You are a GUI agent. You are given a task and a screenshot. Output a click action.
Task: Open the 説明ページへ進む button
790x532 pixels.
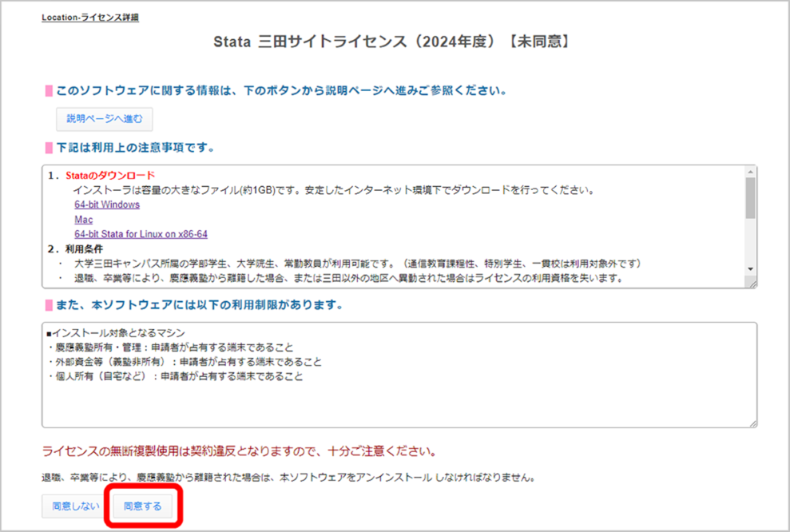click(x=105, y=119)
